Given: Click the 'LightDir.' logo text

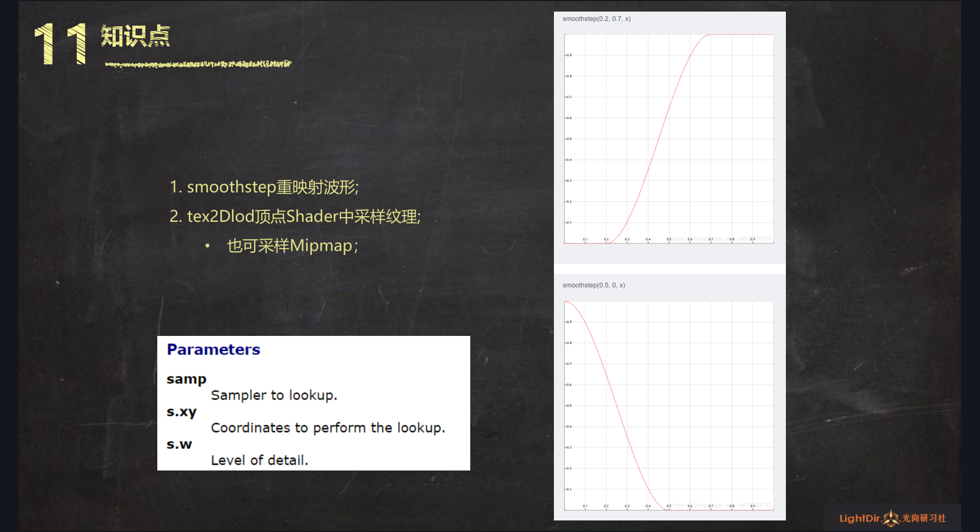Looking at the screenshot, I should coord(860,518).
